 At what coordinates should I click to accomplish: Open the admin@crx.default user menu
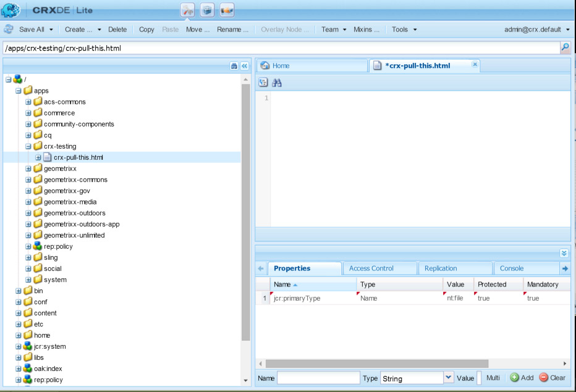(x=536, y=30)
